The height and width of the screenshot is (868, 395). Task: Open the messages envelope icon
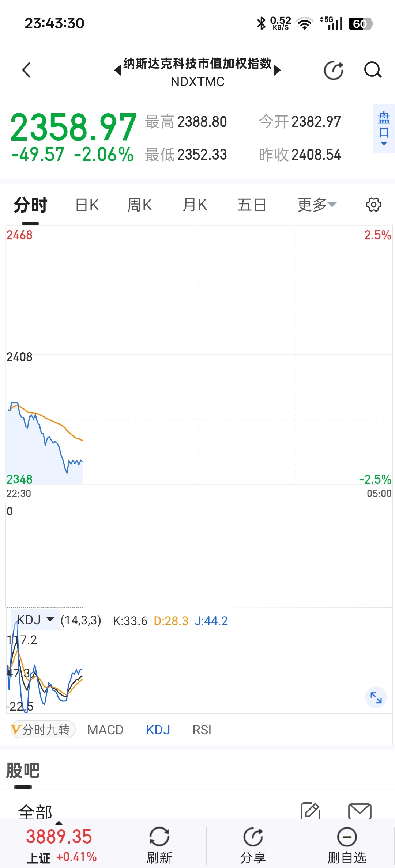tap(360, 811)
